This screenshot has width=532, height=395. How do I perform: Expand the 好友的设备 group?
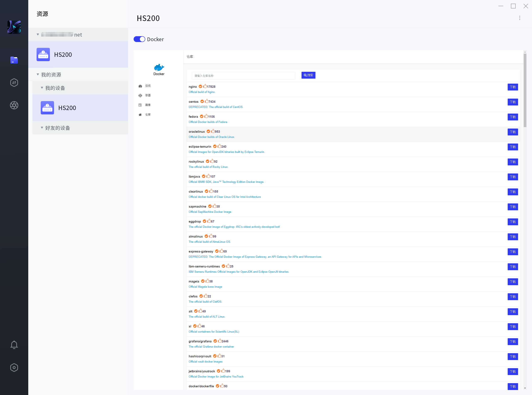(x=42, y=128)
